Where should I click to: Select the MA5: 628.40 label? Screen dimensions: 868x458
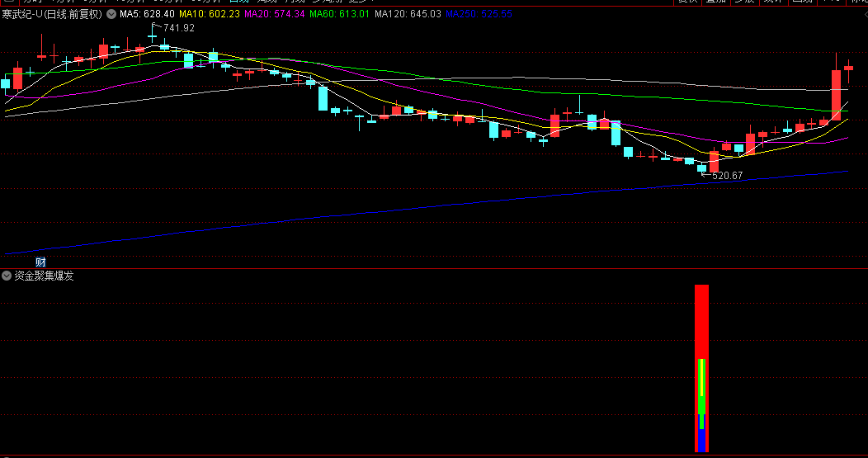tap(147, 14)
